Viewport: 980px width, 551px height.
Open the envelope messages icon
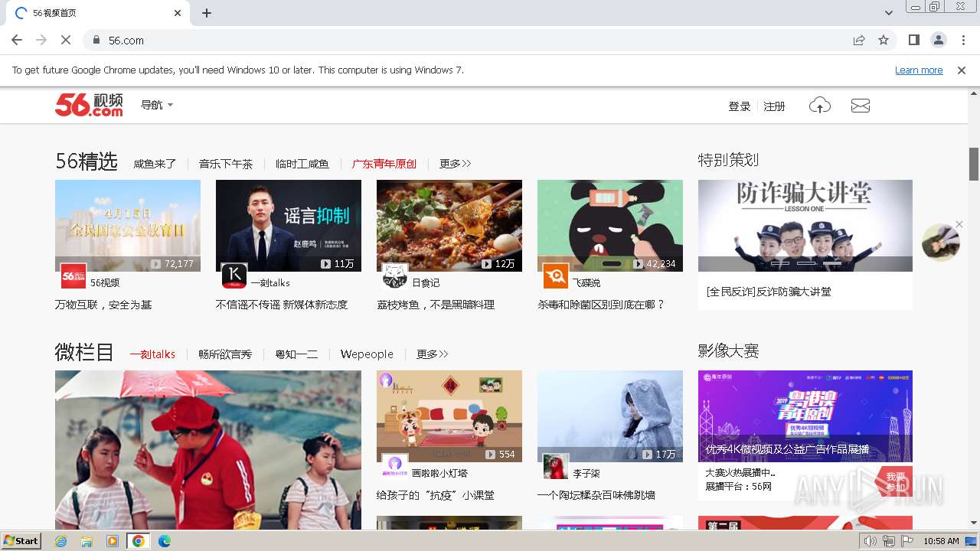(x=861, y=106)
